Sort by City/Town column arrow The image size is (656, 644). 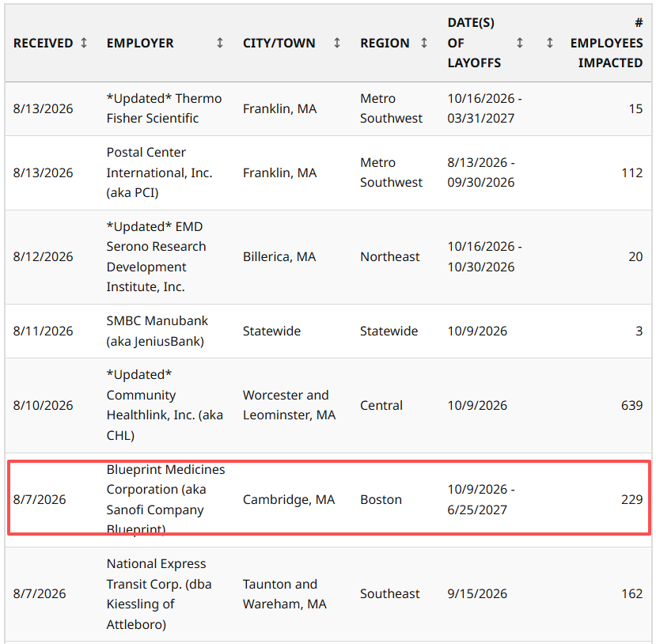(x=337, y=43)
